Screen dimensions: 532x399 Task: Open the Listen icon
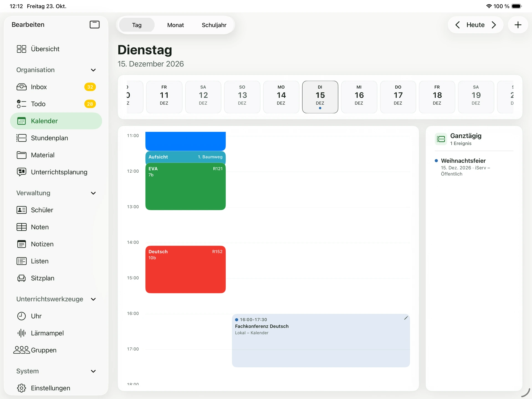tap(21, 261)
